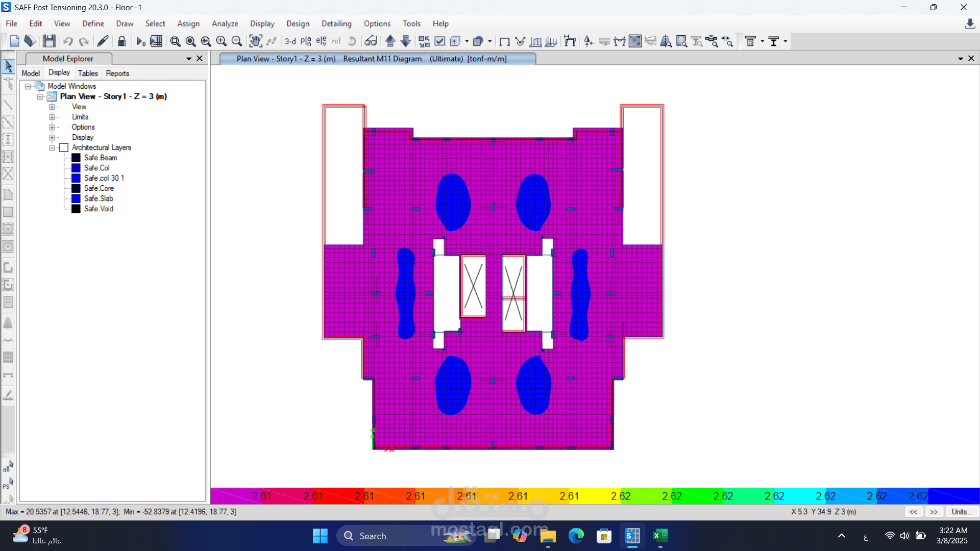Click the Elevation view icon
Viewport: 980px width, 551px height.
point(321,41)
